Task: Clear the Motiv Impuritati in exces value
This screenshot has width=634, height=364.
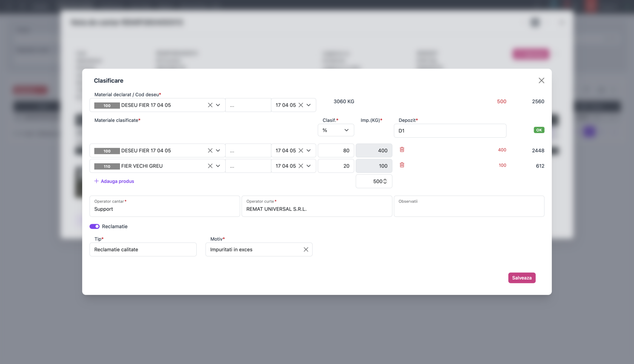Action: click(306, 250)
